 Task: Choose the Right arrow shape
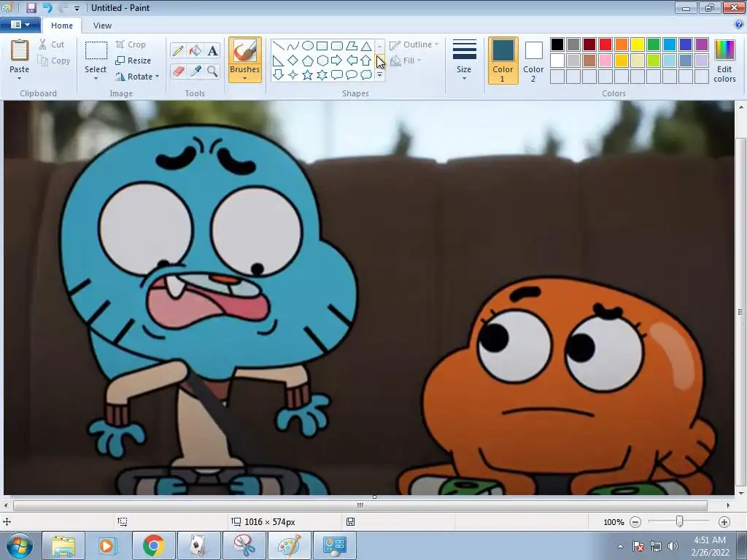[337, 61]
